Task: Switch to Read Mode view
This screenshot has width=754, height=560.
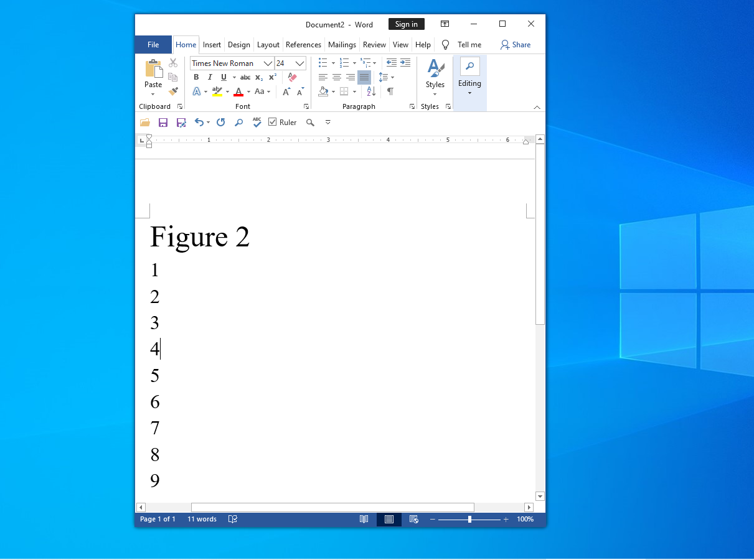Action: click(364, 519)
